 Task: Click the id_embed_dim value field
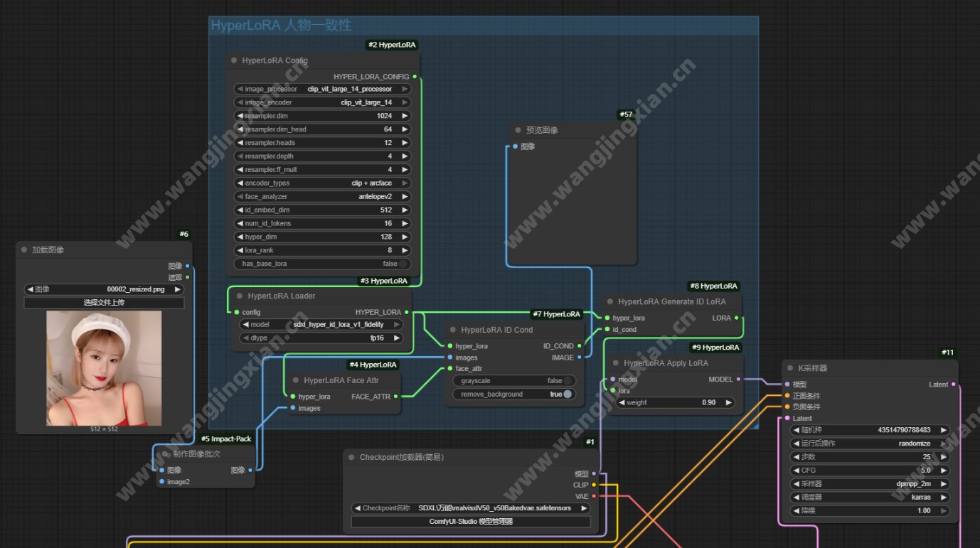coord(323,210)
